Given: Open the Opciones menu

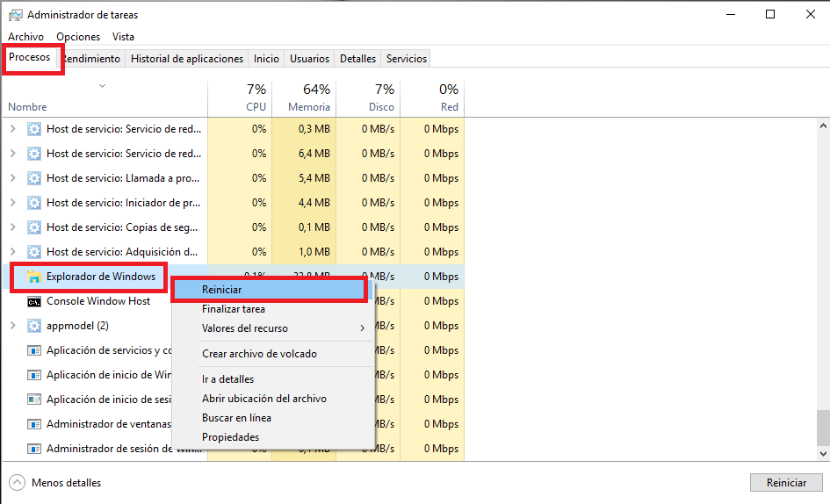Looking at the screenshot, I should (x=78, y=37).
